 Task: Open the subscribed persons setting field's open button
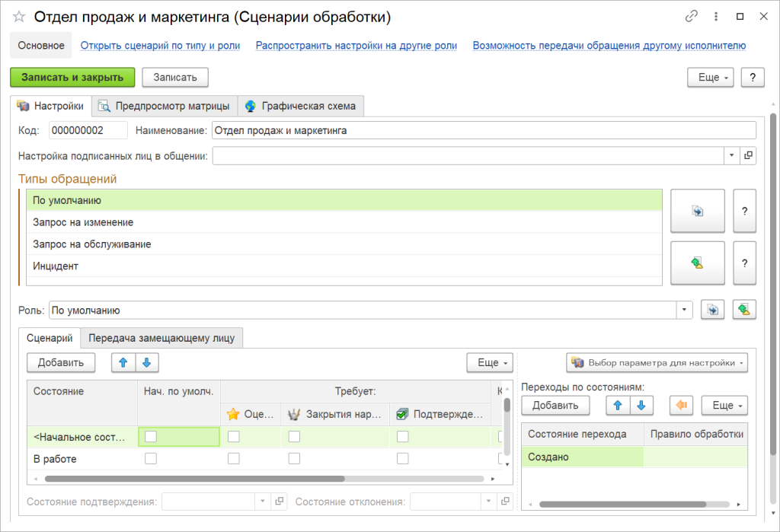[748, 155]
